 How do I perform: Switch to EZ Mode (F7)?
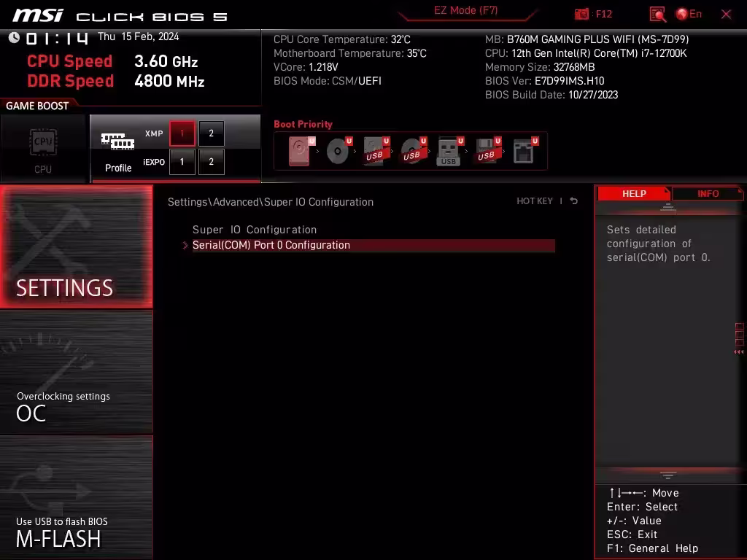tap(465, 11)
